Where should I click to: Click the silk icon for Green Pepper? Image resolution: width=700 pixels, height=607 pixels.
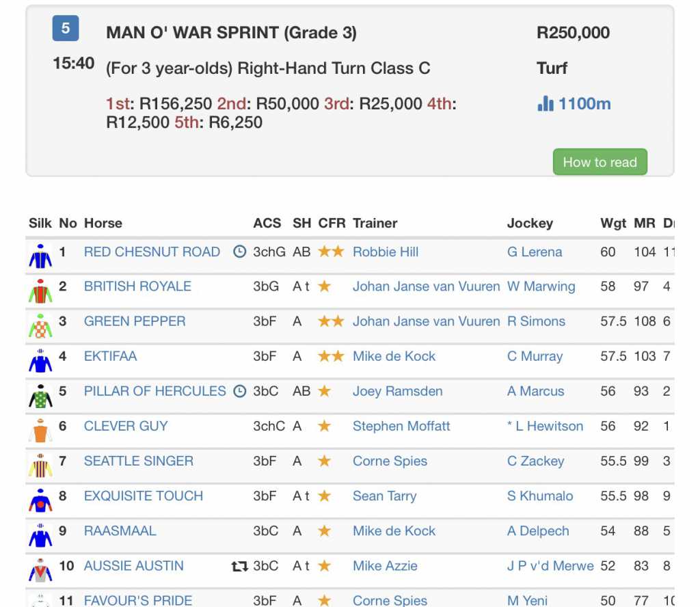click(40, 324)
